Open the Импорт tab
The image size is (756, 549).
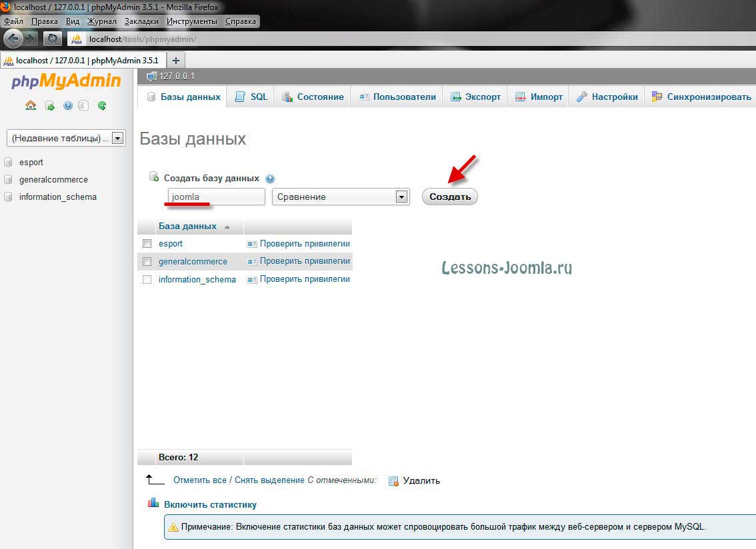pos(539,97)
